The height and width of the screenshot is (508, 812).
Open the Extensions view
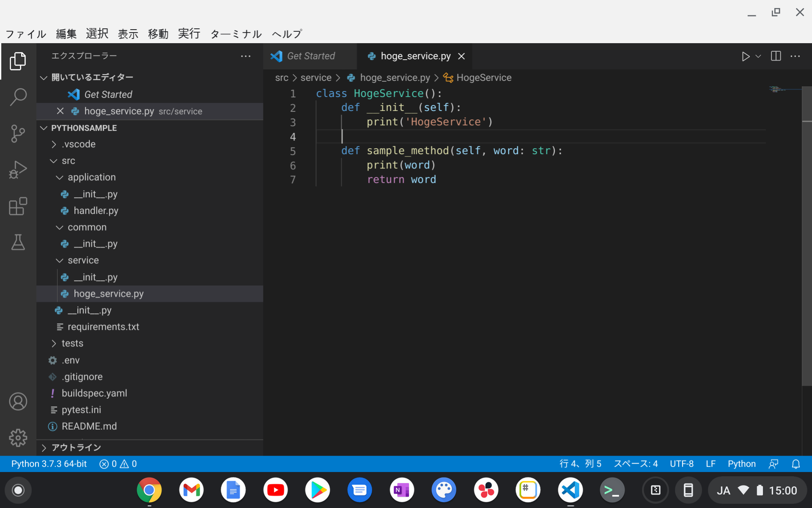(x=18, y=206)
